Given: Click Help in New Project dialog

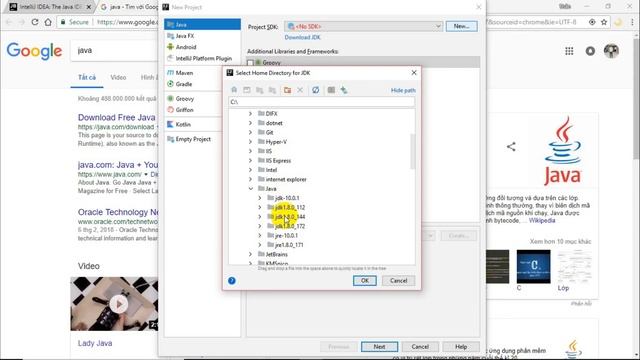Looking at the screenshot, I should click(461, 347).
